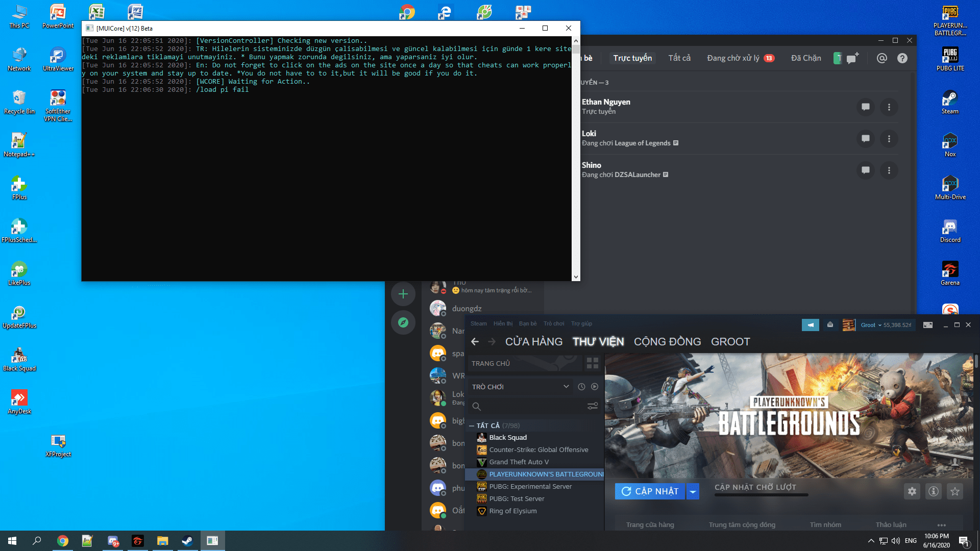Click TRANG CHỦ in Steam library
This screenshot has width=980, height=551.
click(x=525, y=363)
